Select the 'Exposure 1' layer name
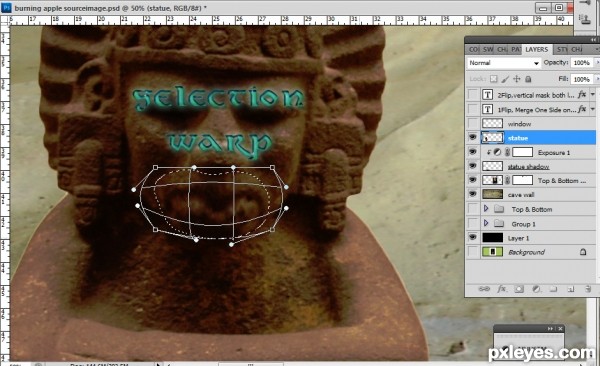This screenshot has height=366, width=600. 554,152
